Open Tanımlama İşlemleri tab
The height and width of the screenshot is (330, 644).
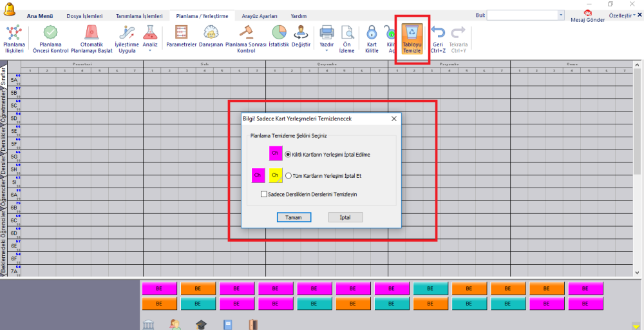coord(139,16)
